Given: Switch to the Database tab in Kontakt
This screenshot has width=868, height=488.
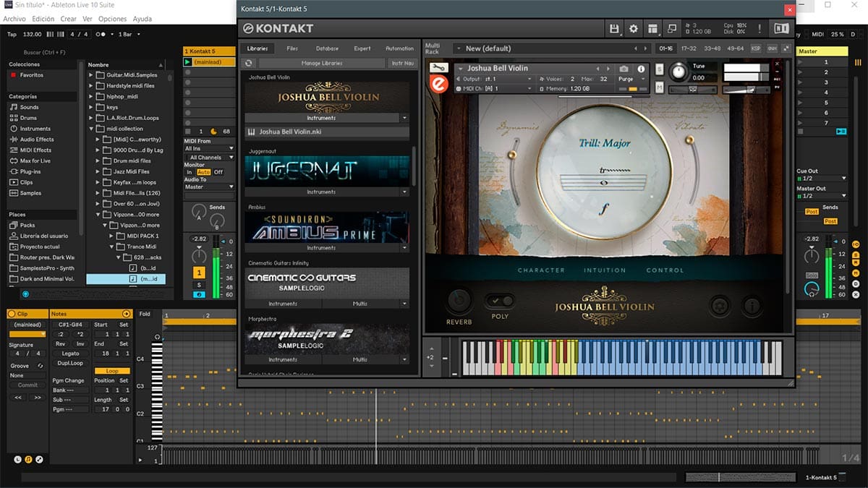Looking at the screenshot, I should [327, 48].
